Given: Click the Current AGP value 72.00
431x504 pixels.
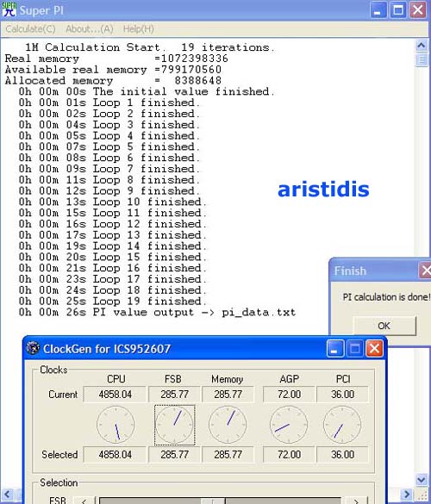Looking at the screenshot, I should click(289, 395).
